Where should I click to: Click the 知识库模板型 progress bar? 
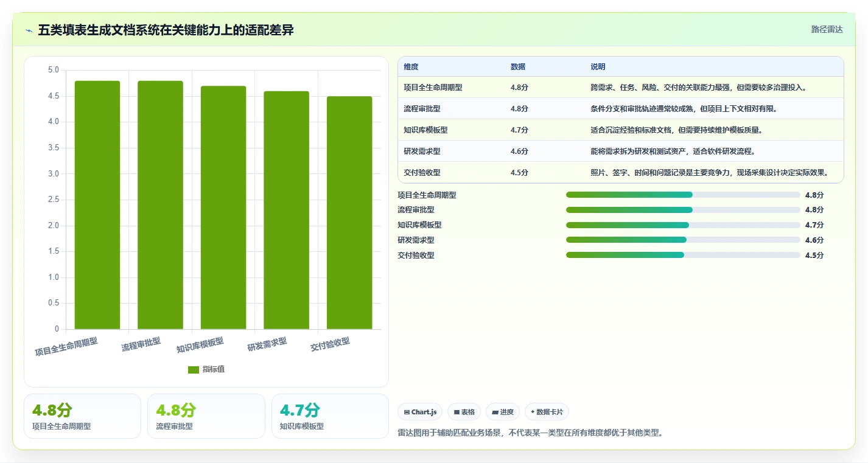683,225
